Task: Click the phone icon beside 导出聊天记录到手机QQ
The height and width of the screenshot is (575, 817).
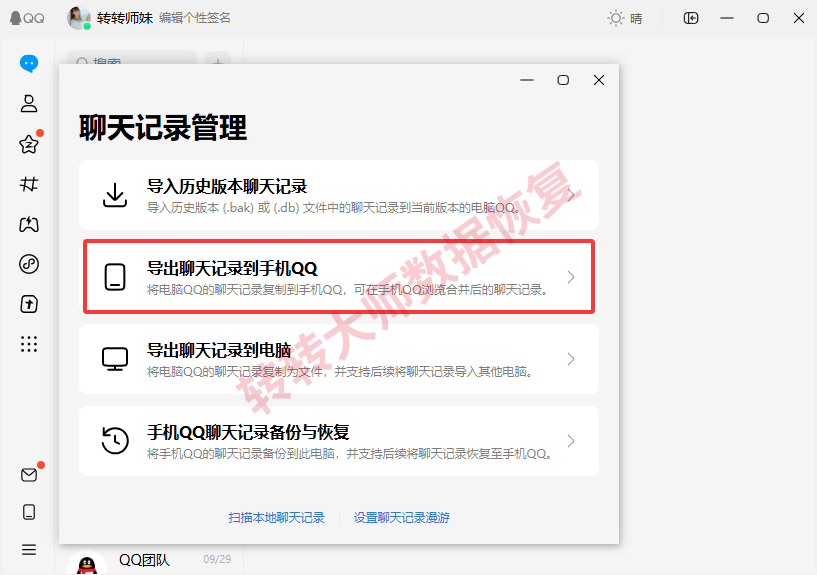Action: [x=115, y=277]
